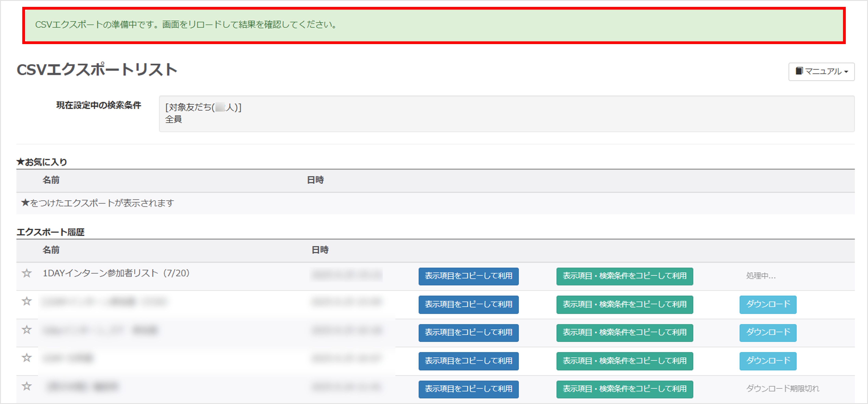
Task: Click the green CSV export notification banner
Action: pyautogui.click(x=434, y=26)
